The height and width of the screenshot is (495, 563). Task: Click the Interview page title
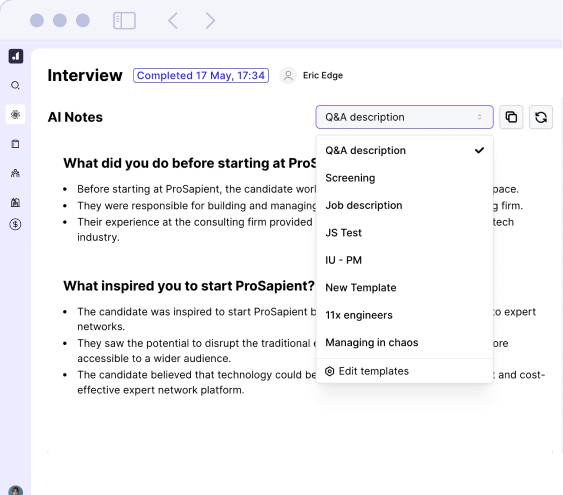(x=85, y=75)
